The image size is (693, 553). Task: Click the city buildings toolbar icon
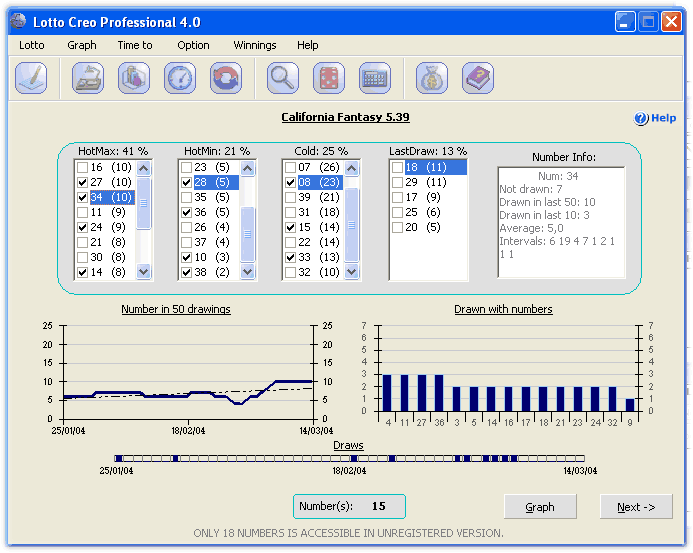pos(134,78)
